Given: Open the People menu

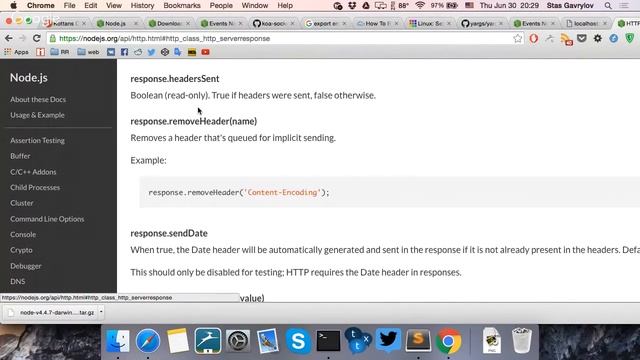Looking at the screenshot, I should [x=221, y=6].
